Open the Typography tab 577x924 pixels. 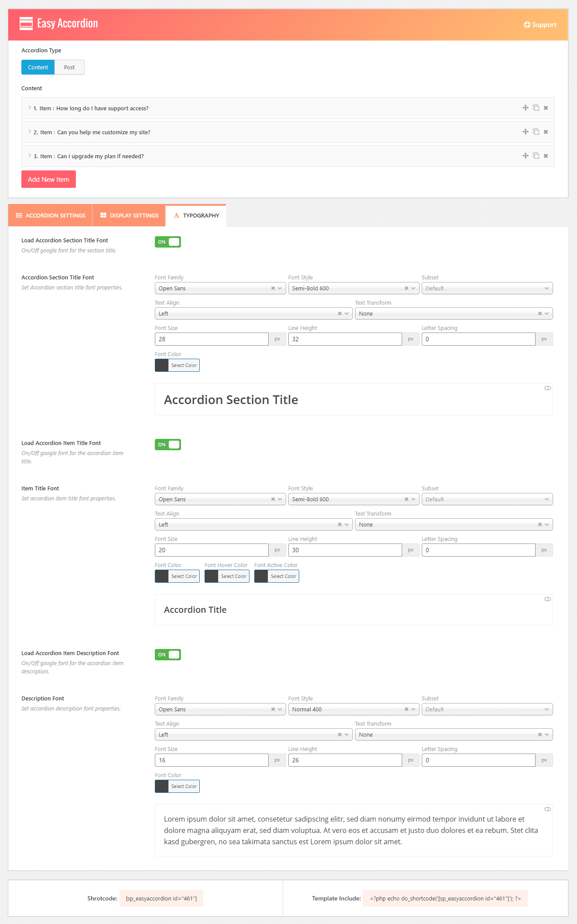196,215
